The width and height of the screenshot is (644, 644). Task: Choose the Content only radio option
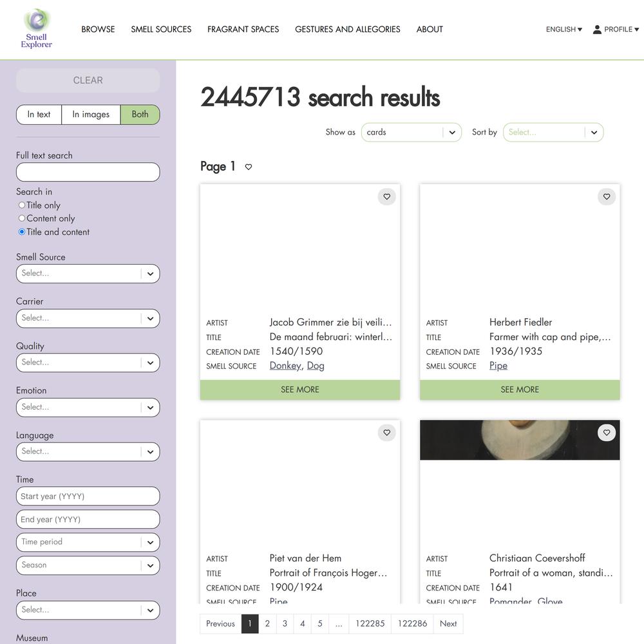22,218
